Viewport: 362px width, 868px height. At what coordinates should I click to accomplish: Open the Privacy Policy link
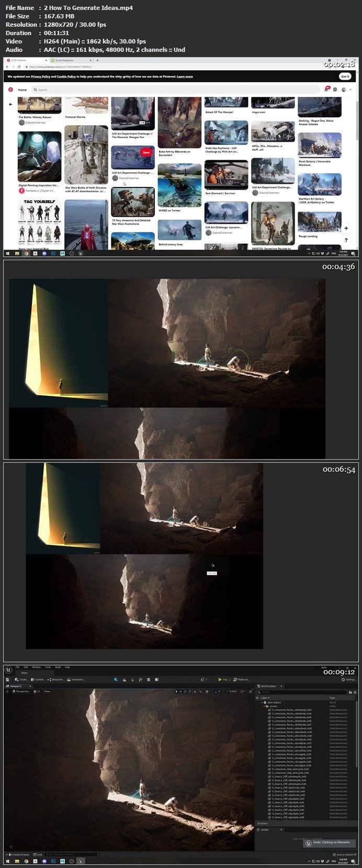click(x=41, y=76)
